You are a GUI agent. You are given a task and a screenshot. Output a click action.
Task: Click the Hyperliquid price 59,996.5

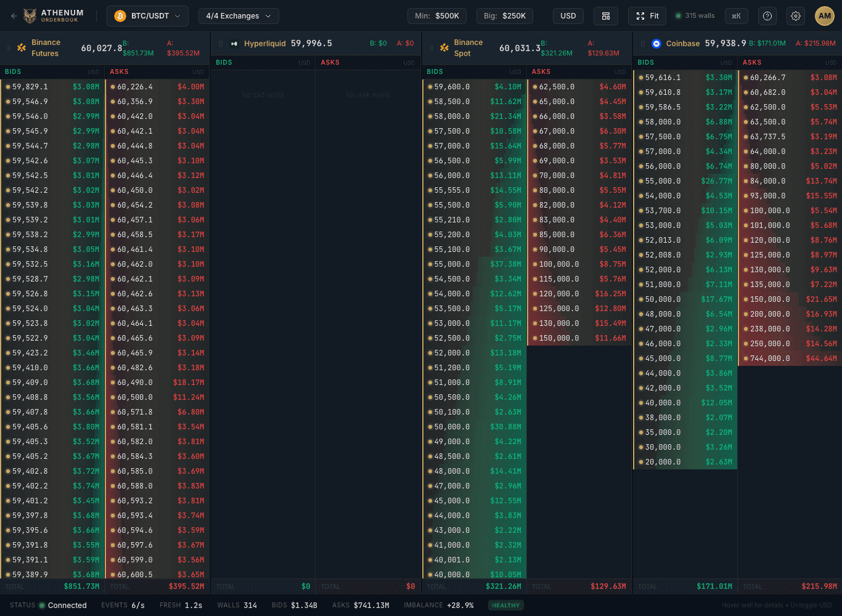click(311, 44)
